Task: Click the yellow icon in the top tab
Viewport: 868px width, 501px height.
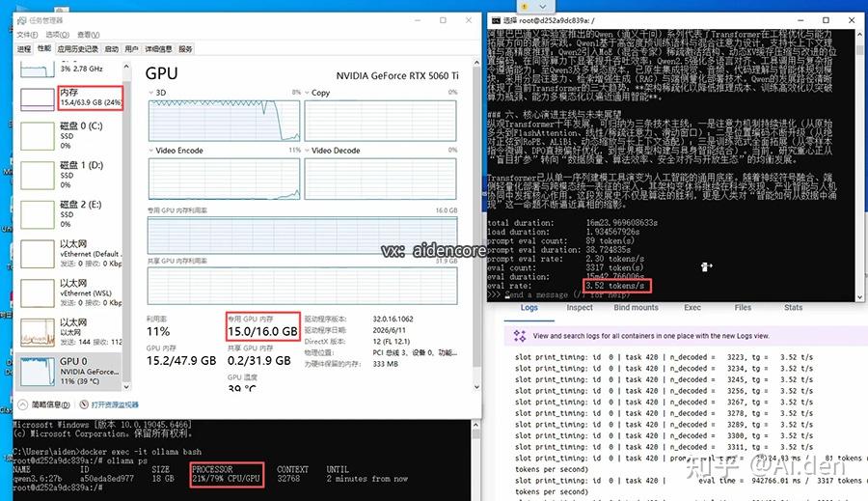Action: [525, 6]
